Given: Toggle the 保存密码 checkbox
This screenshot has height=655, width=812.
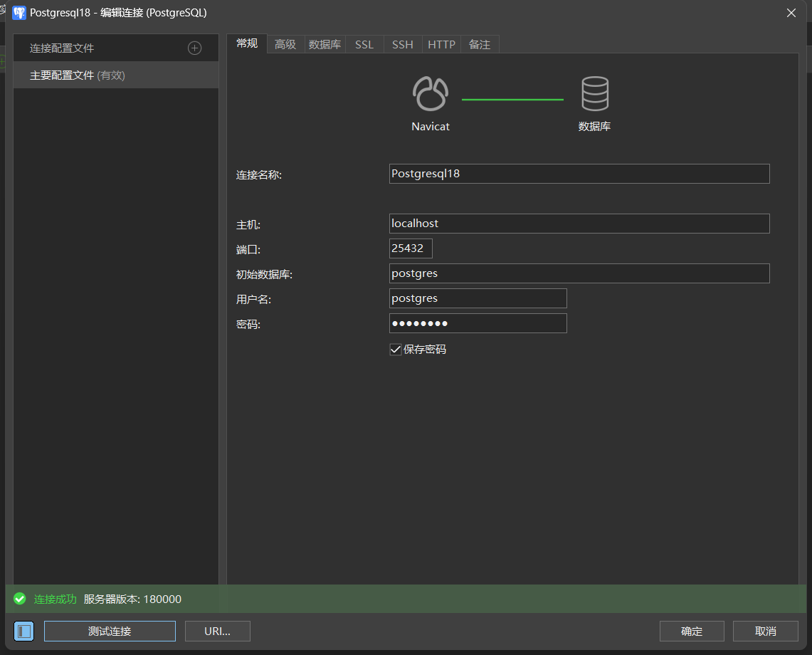Looking at the screenshot, I should point(396,350).
